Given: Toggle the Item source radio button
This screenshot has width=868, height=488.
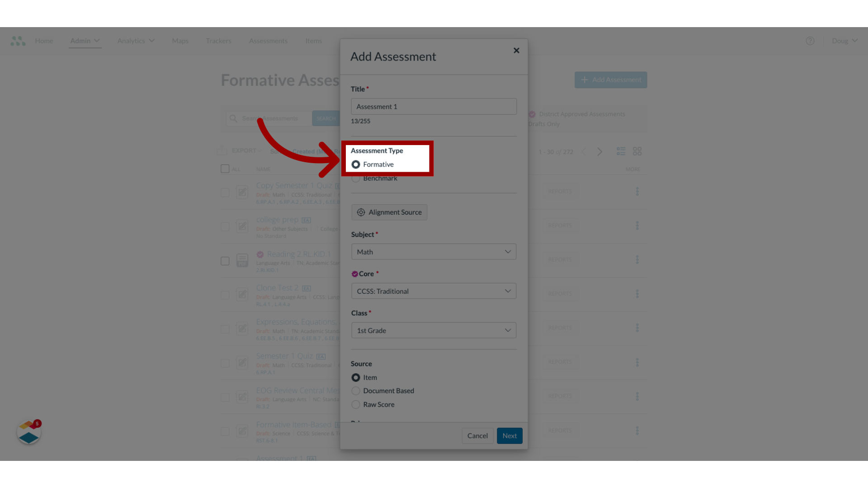Looking at the screenshot, I should coord(355,377).
